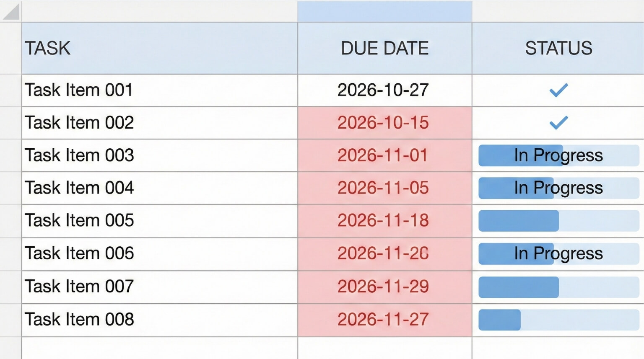The width and height of the screenshot is (644, 359).
Task: Click the checkmark for Task Item 001
Action: (x=558, y=90)
